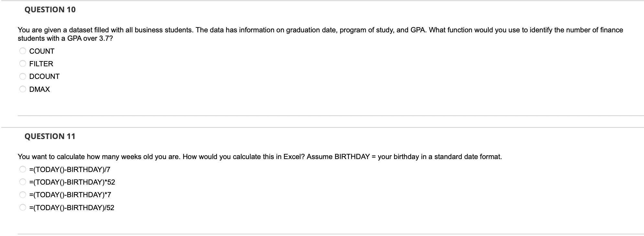Pick radio for =(TODAY()-BIRTHDAY)*7
The width and height of the screenshot is (644, 236).
(23, 195)
